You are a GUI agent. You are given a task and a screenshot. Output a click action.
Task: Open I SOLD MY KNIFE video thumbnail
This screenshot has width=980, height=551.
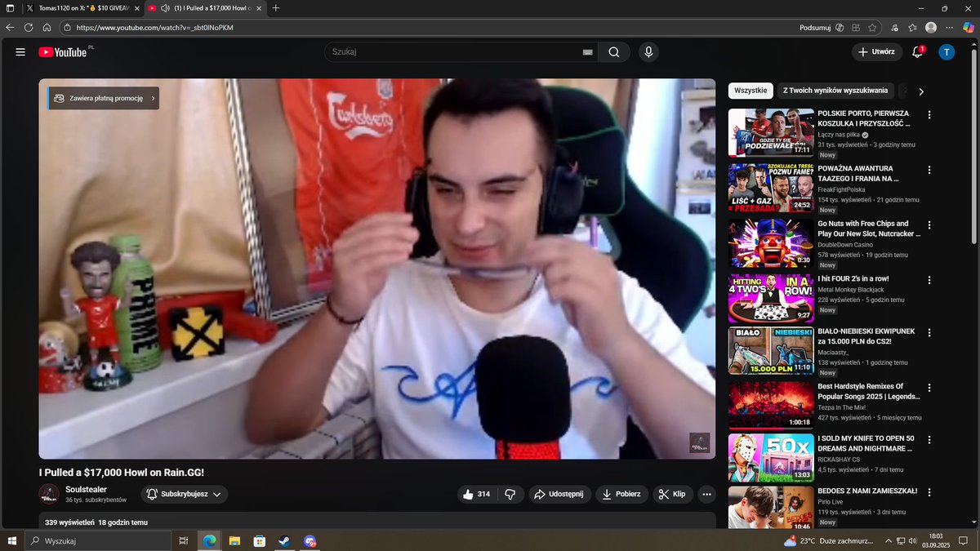(771, 457)
